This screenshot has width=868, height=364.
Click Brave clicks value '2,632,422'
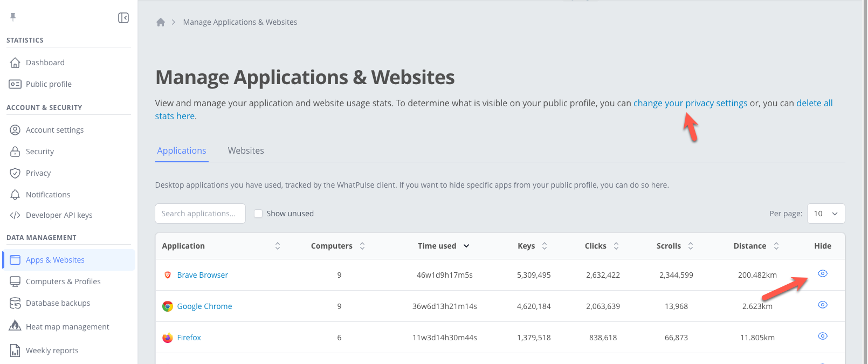[603, 275]
